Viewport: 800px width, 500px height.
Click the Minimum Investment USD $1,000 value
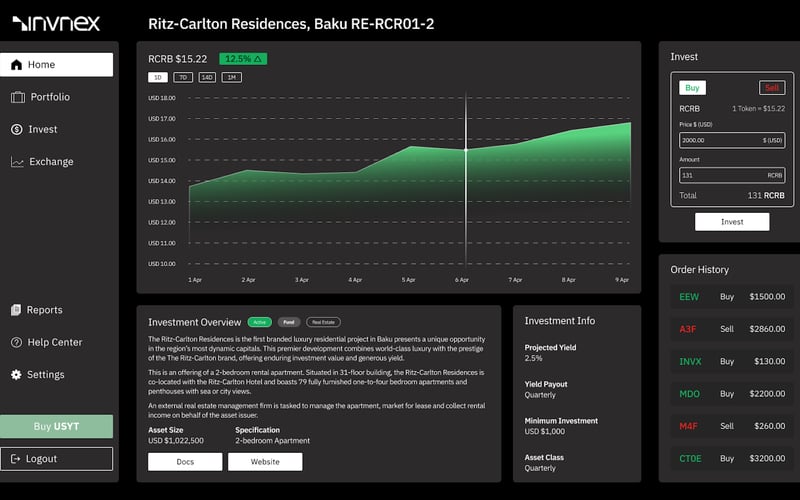click(545, 432)
